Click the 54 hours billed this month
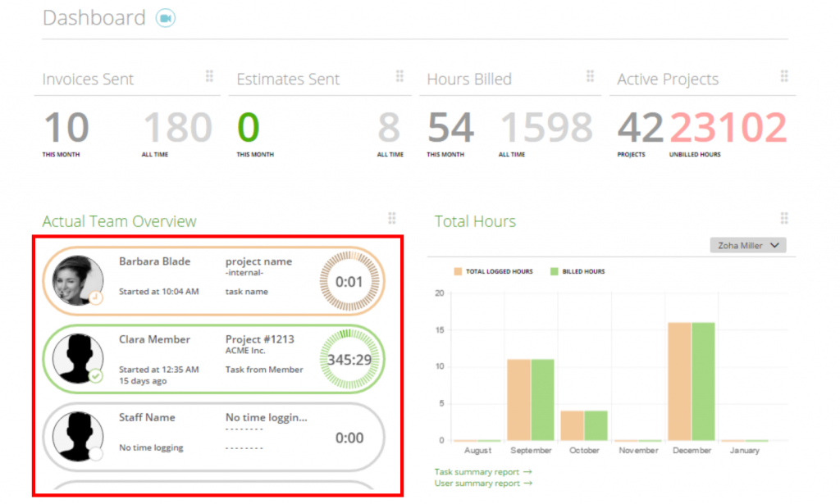This screenshot has width=840, height=504. coord(450,127)
